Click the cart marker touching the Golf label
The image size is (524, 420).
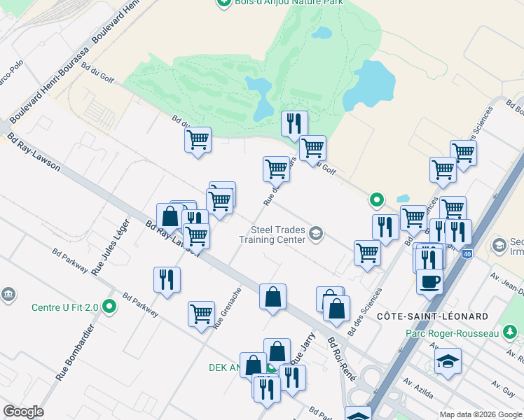[x=313, y=148]
